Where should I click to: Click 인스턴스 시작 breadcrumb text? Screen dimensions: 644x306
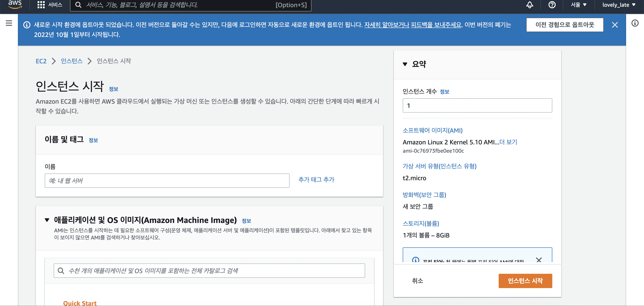[114, 61]
